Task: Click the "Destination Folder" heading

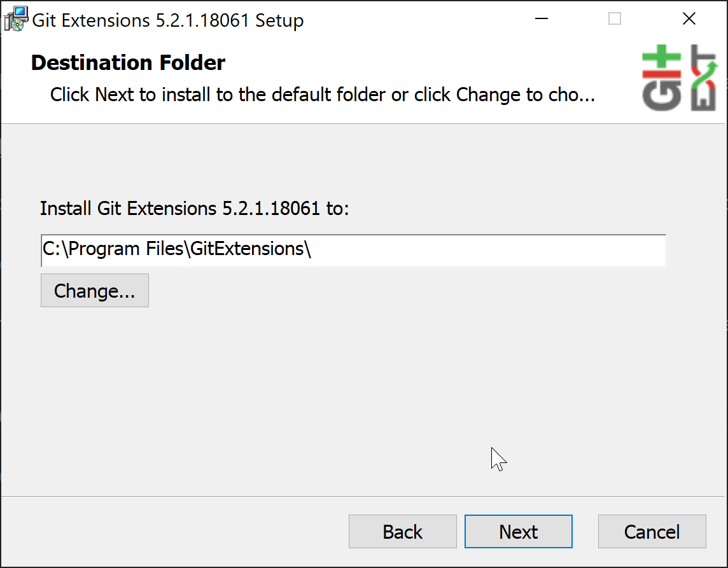Action: point(128,63)
